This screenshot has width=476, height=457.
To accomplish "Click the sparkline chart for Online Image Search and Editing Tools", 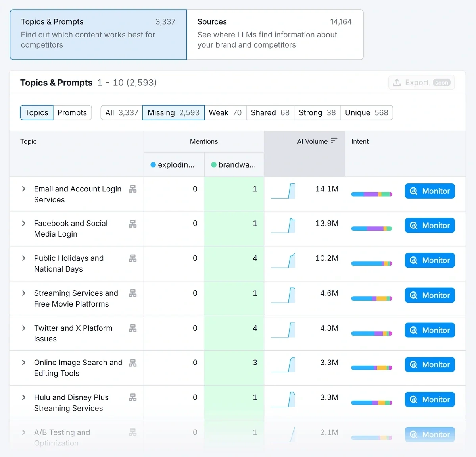I will coord(283,365).
